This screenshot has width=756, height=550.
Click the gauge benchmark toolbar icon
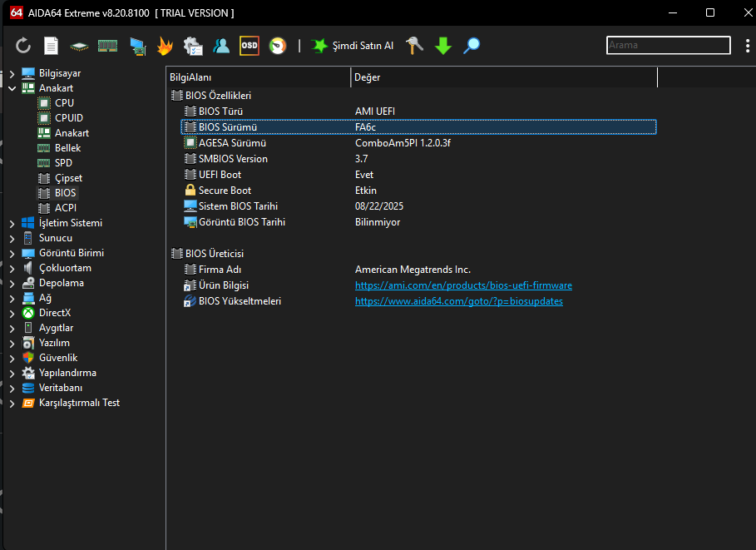coord(278,46)
